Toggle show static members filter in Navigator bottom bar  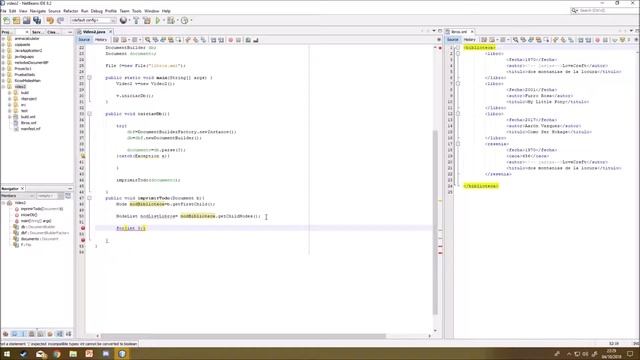(x=23, y=334)
